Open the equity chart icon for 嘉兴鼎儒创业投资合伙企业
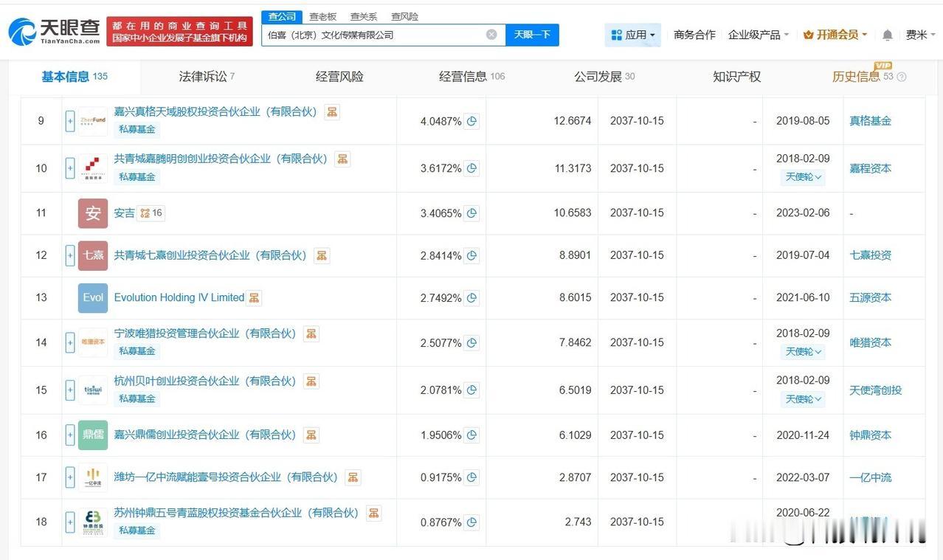943x560 pixels. pyautogui.click(x=311, y=435)
